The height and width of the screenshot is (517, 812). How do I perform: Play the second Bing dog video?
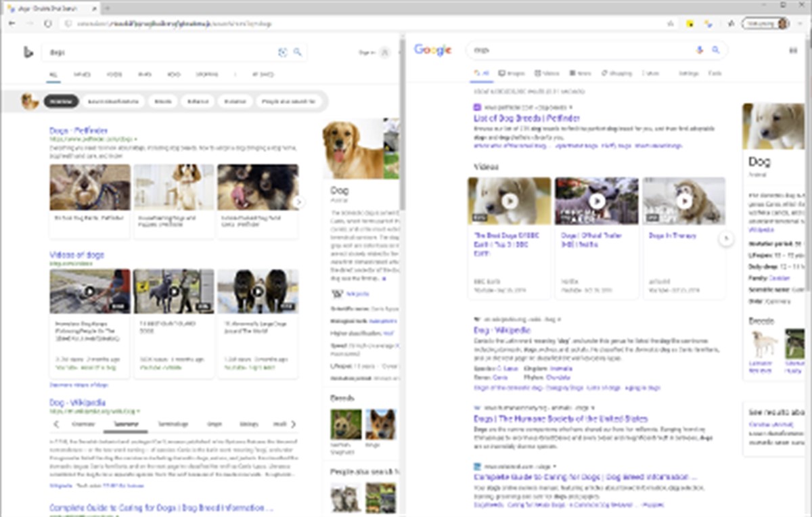click(x=174, y=291)
